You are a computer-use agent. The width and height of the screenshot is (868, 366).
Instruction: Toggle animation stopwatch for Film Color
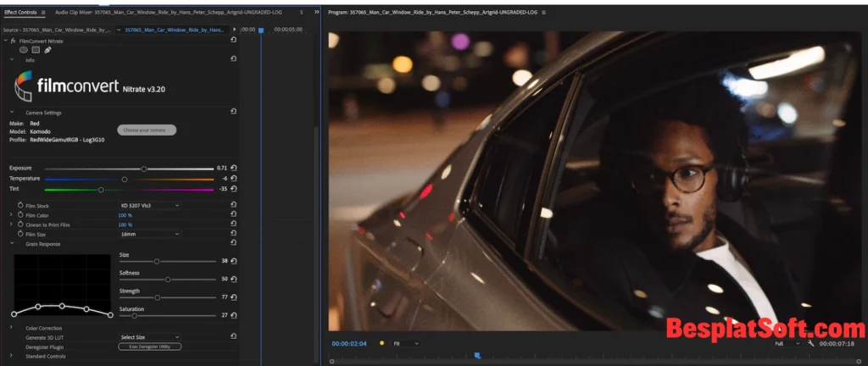pos(20,215)
